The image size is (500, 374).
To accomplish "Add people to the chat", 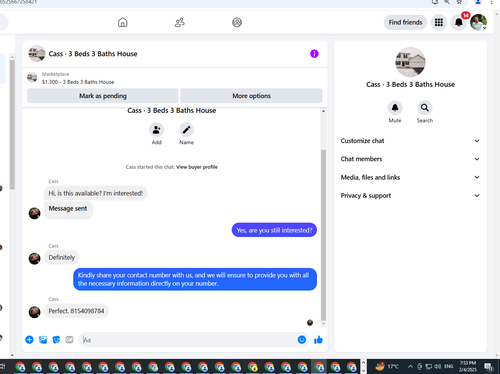I will tap(156, 130).
